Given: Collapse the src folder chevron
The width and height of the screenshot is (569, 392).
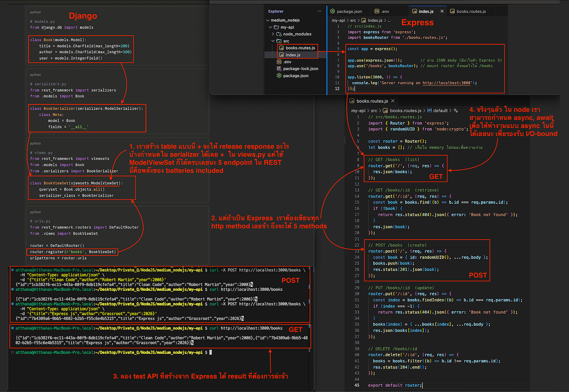Looking at the screenshot, I should [x=273, y=41].
